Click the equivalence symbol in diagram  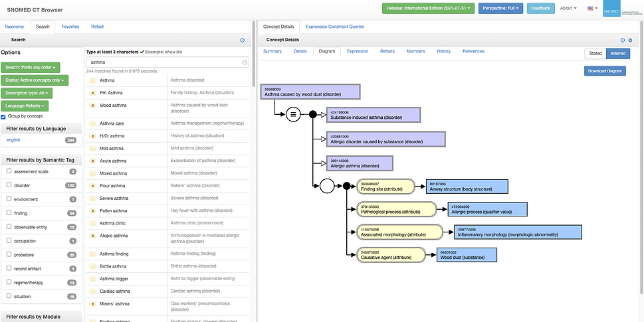293,114
